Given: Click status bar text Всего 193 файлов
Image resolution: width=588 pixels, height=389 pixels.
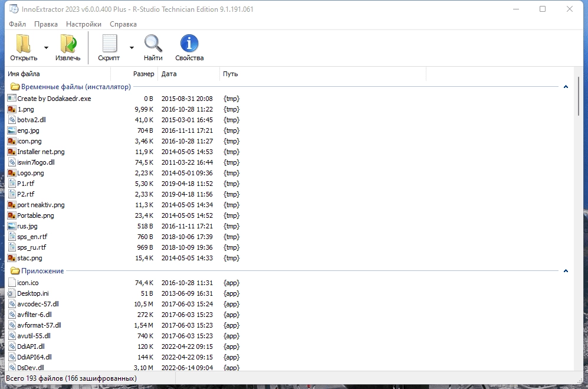Looking at the screenshot, I should tap(35, 378).
